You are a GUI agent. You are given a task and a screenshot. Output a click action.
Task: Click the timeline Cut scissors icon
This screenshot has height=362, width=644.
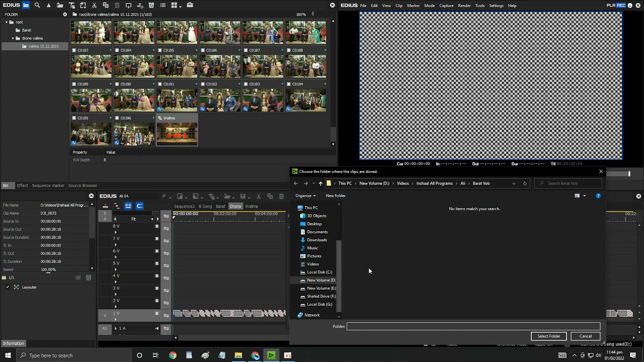point(259,196)
